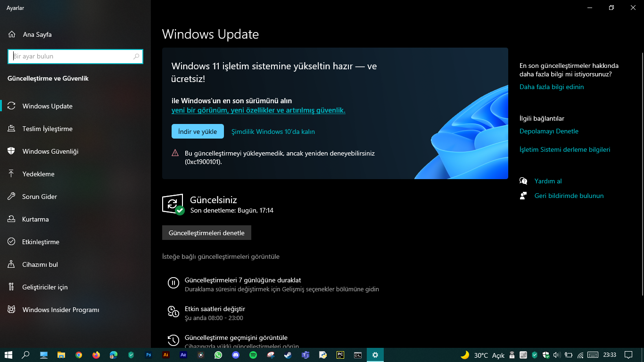Image resolution: width=644 pixels, height=362 pixels.
Task: Click the Etkinleştirme checkmark circle icon
Action: [12, 242]
